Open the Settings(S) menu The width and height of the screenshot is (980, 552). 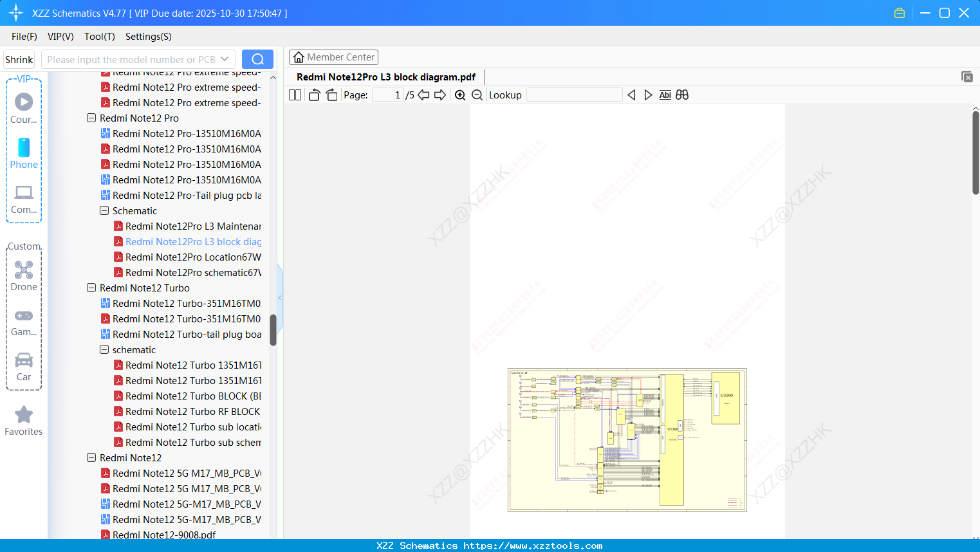click(x=147, y=37)
